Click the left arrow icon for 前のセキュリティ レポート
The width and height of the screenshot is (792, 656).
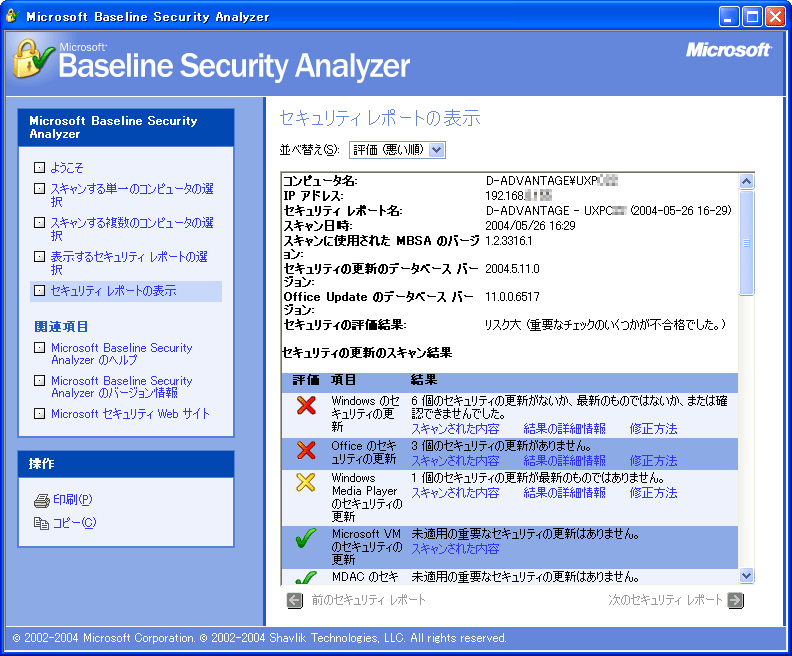pos(294,600)
